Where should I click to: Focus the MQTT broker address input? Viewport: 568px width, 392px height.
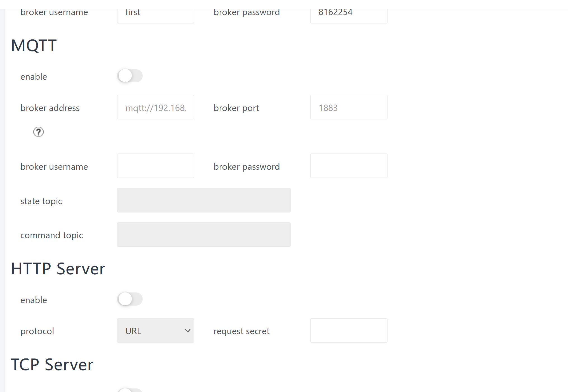click(x=155, y=107)
